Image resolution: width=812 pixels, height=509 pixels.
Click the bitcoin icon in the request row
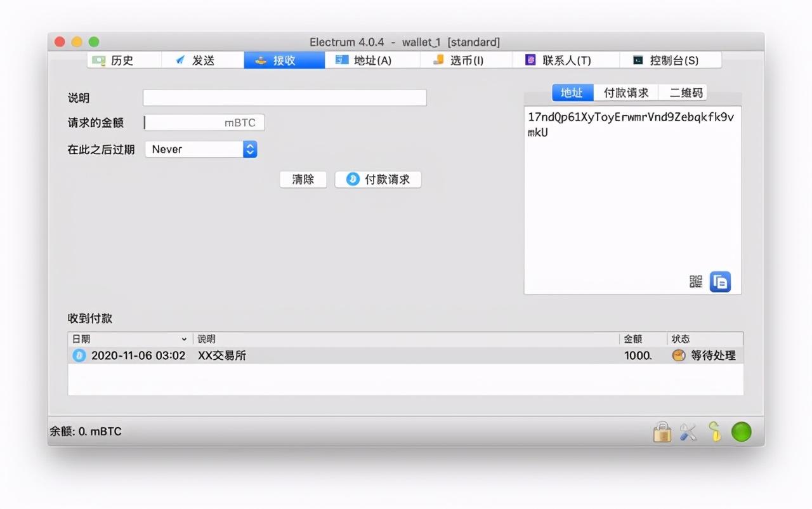[x=79, y=355]
